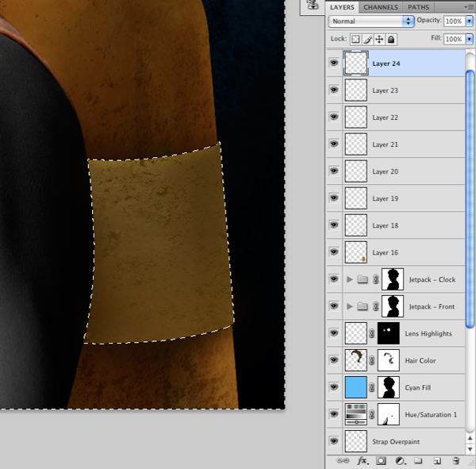Viewport: 476px width, 469px height.
Task: Switch to the Channels tab
Action: click(381, 7)
